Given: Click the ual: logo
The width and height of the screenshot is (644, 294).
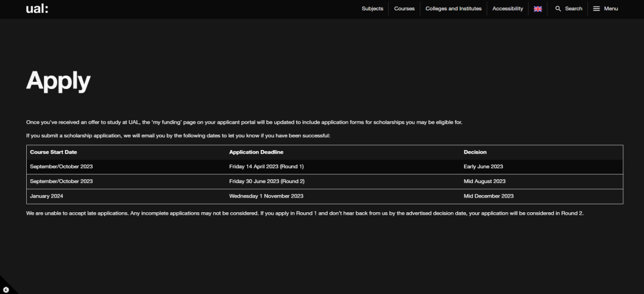Looking at the screenshot, I should 37,9.
